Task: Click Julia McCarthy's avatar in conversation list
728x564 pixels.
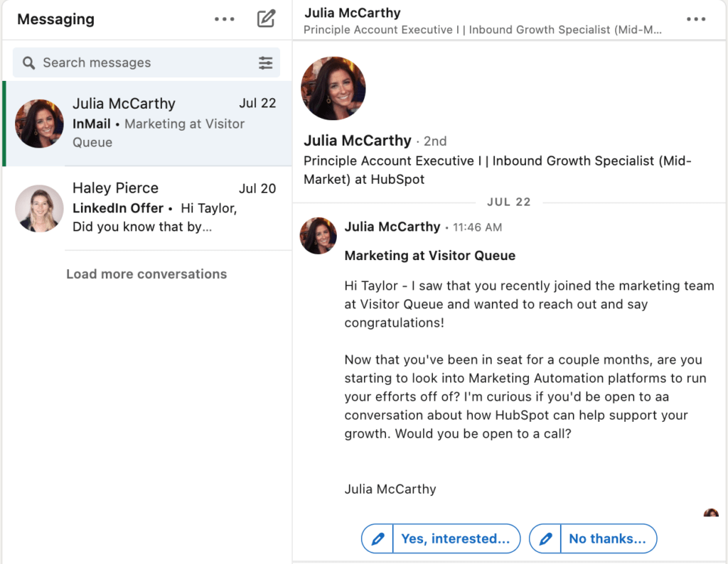Action: pyautogui.click(x=40, y=124)
